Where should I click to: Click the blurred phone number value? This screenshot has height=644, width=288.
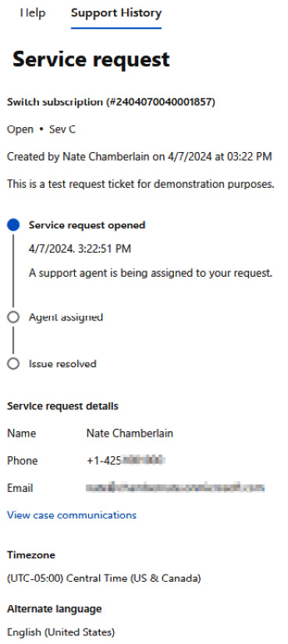126,461
